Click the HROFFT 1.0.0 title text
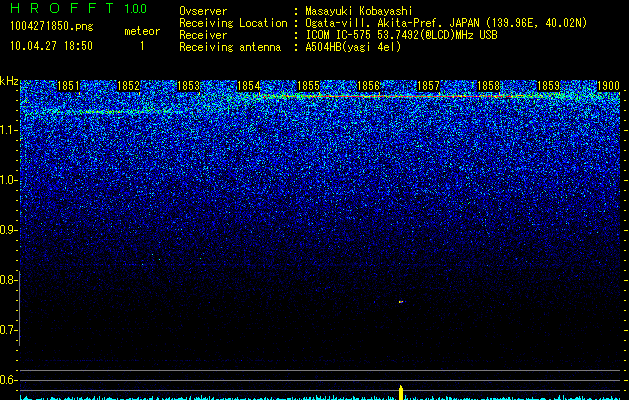The height and width of the screenshot is (400, 629). click(78, 8)
